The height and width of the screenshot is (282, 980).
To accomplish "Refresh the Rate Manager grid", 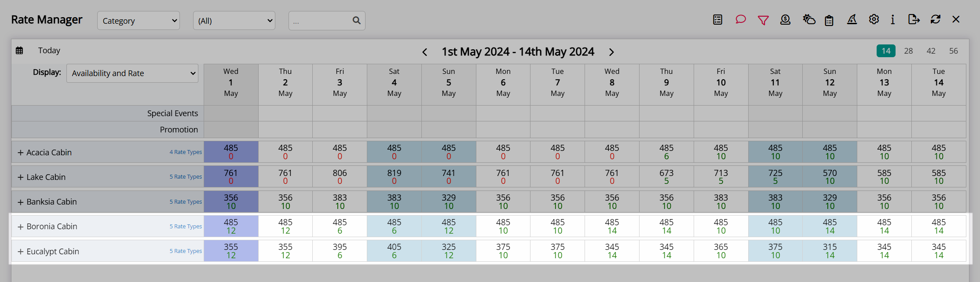I will (936, 20).
